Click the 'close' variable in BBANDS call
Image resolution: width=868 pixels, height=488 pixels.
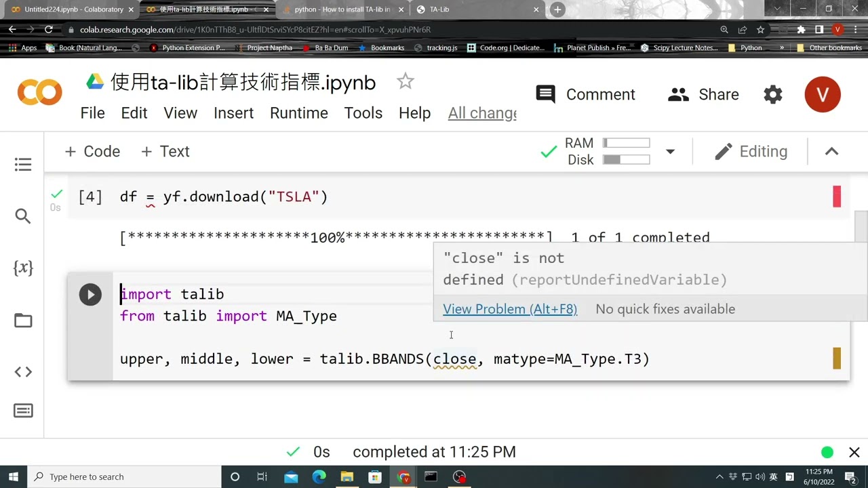pos(454,359)
